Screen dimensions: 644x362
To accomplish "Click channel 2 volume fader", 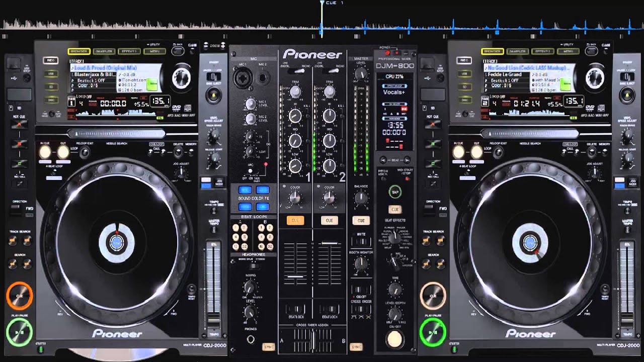I will (x=329, y=244).
